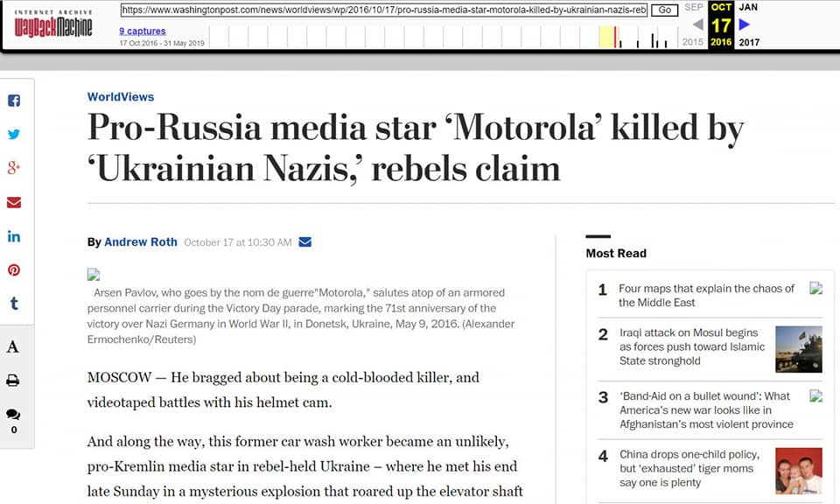This screenshot has height=504, width=840.
Task: Click the Wayback Machine URL input field
Action: [383, 10]
